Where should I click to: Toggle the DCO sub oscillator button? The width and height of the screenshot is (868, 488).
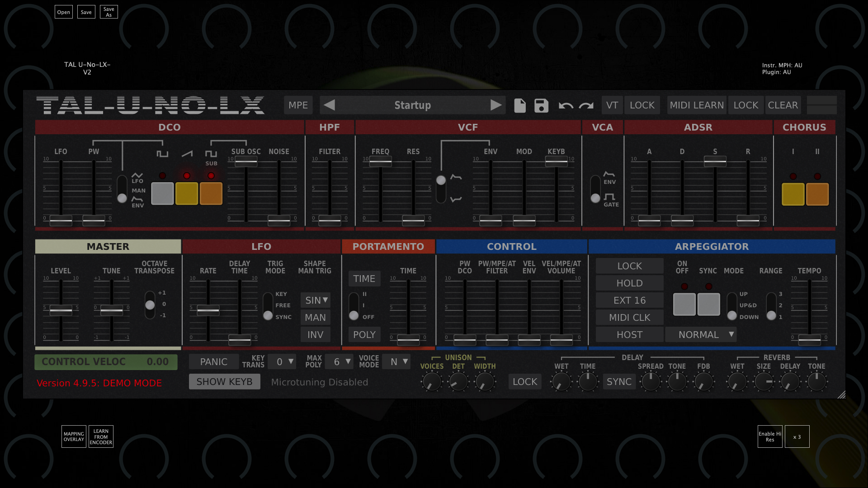point(211,193)
